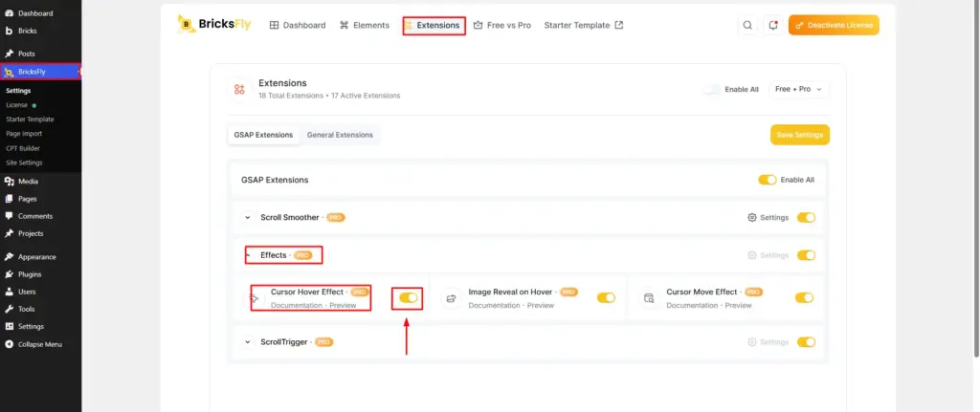Viewport: 980px width, 412px height.
Task: Click the Deactivate License button
Action: coord(834,25)
